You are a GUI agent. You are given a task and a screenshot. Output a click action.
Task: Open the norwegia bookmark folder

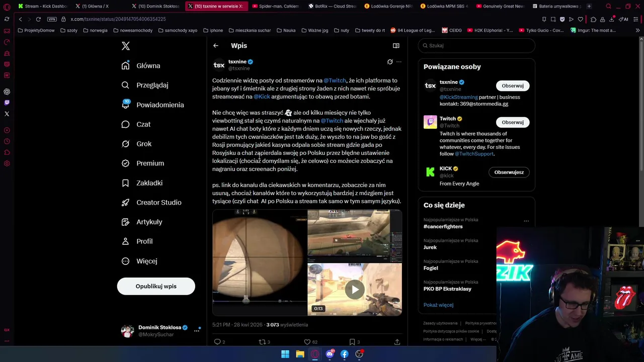95,30
